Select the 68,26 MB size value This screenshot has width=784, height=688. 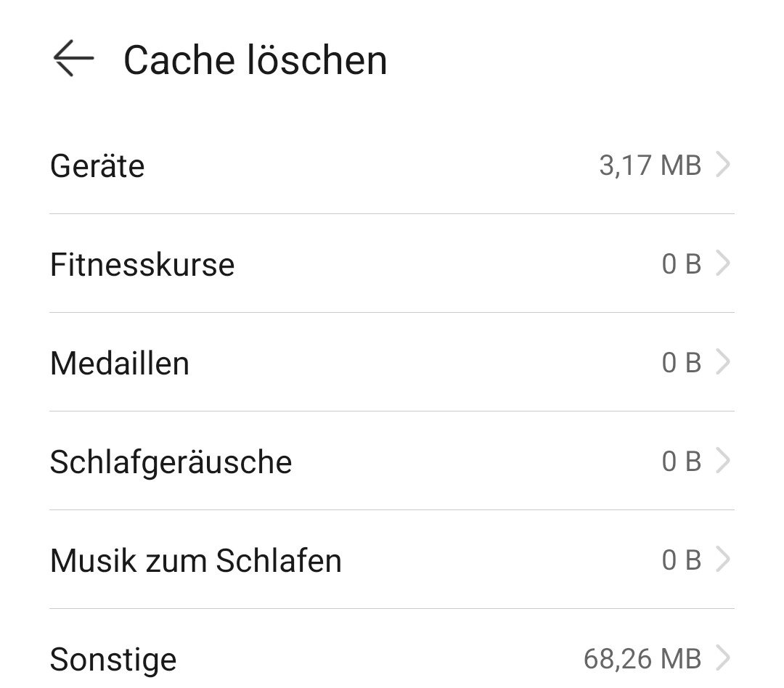642,658
